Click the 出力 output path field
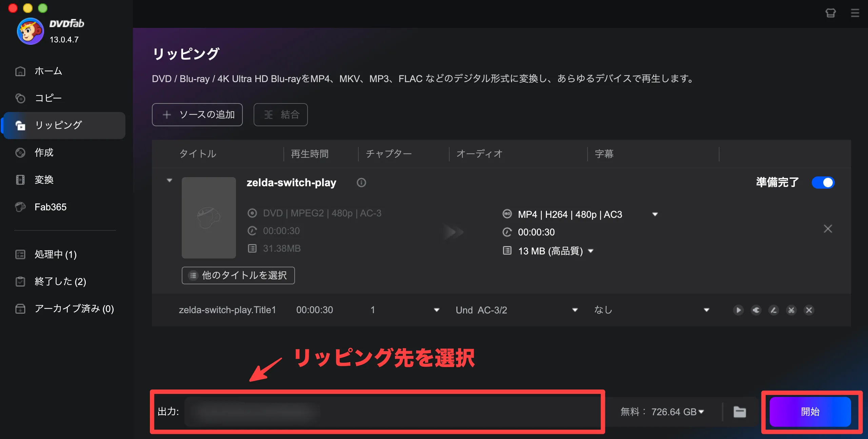This screenshot has height=439, width=868. click(x=390, y=412)
